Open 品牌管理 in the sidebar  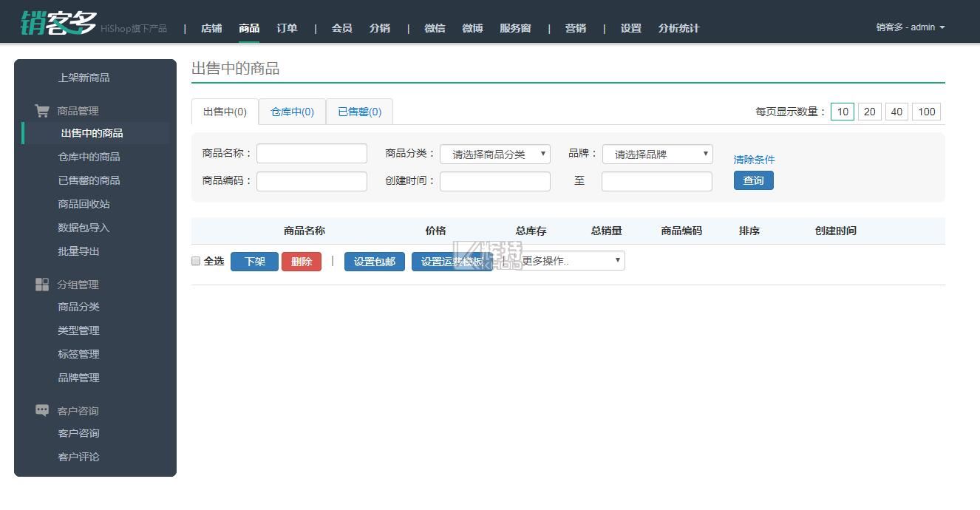coord(78,378)
